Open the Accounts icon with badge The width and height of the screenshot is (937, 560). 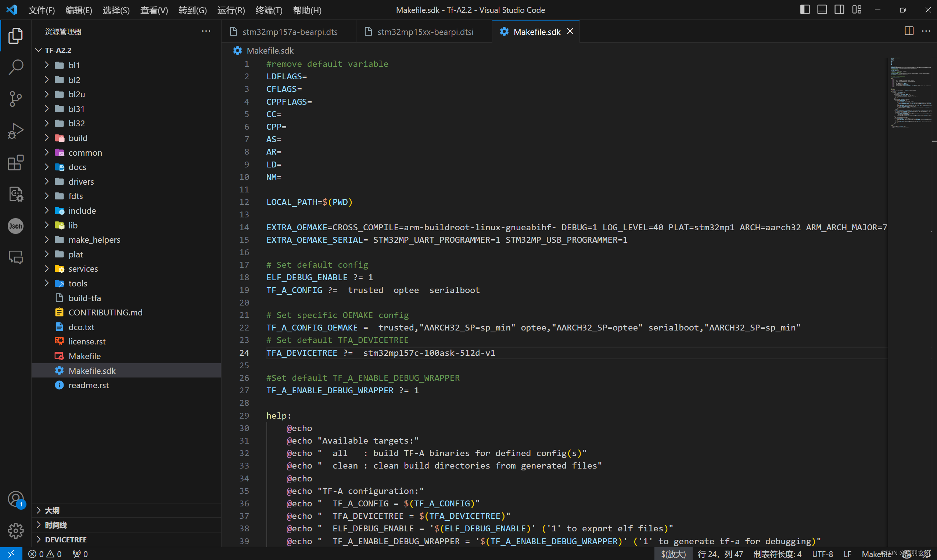[x=15, y=499]
